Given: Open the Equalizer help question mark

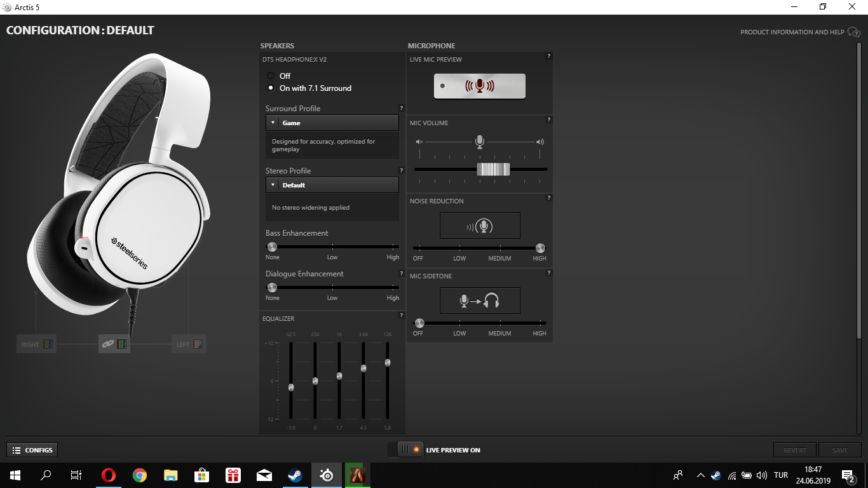Looking at the screenshot, I should point(401,315).
